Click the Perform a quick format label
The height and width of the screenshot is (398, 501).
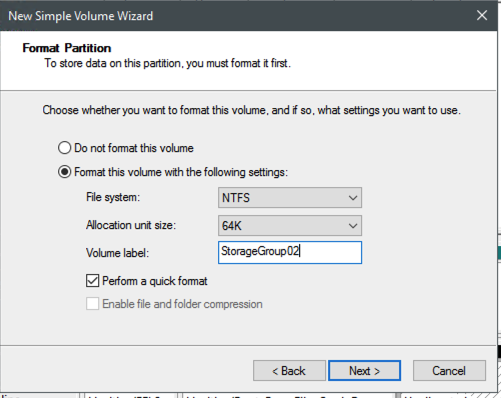click(x=155, y=281)
